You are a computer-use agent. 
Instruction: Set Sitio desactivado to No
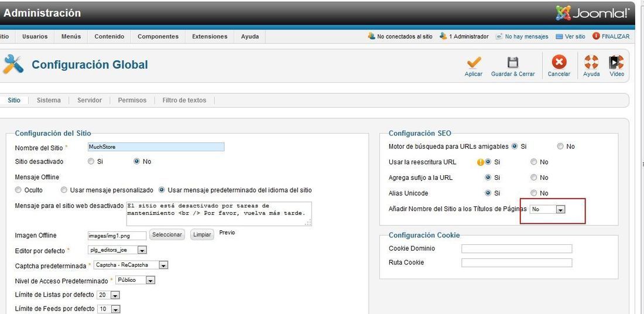point(137,162)
